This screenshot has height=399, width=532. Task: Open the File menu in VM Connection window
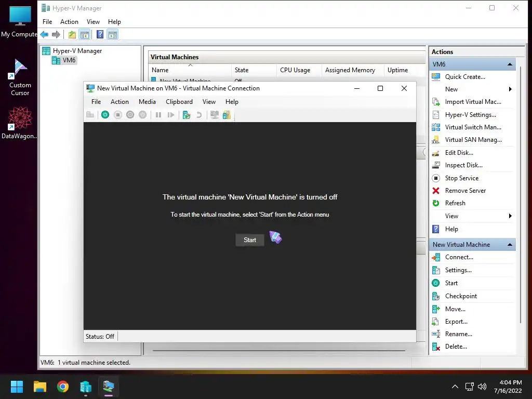pos(96,102)
